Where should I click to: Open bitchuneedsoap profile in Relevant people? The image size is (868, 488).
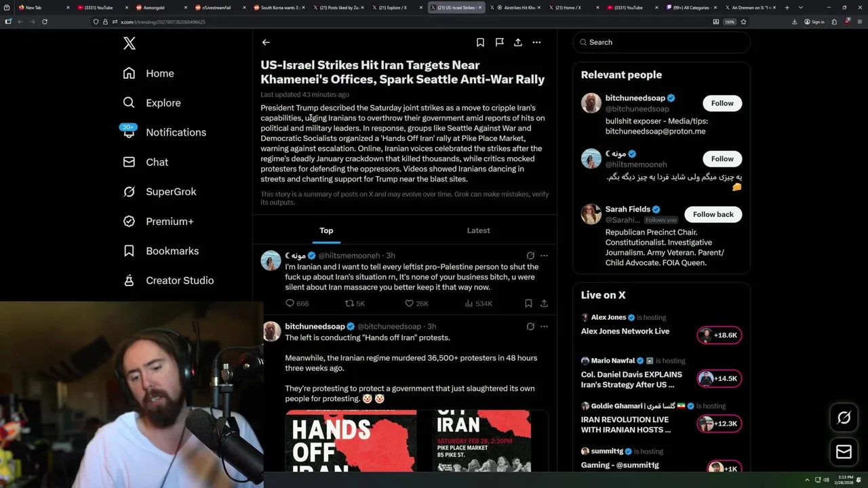[635, 98]
